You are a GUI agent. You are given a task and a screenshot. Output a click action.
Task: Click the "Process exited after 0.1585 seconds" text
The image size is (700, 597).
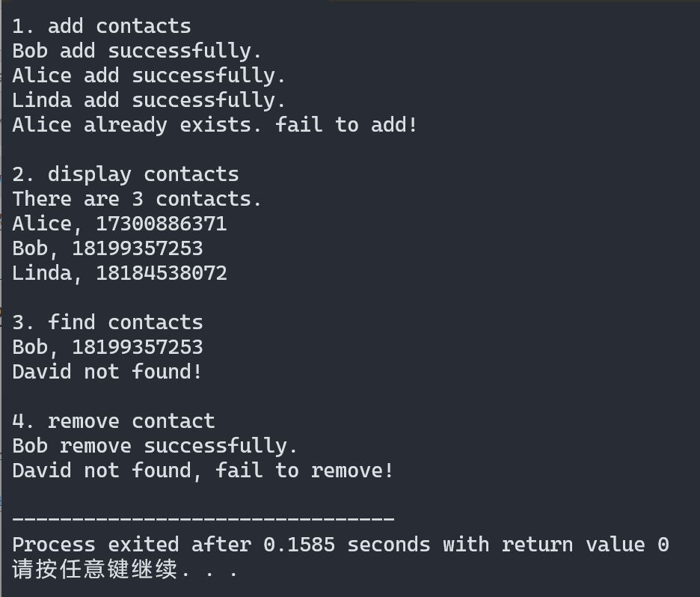221,545
